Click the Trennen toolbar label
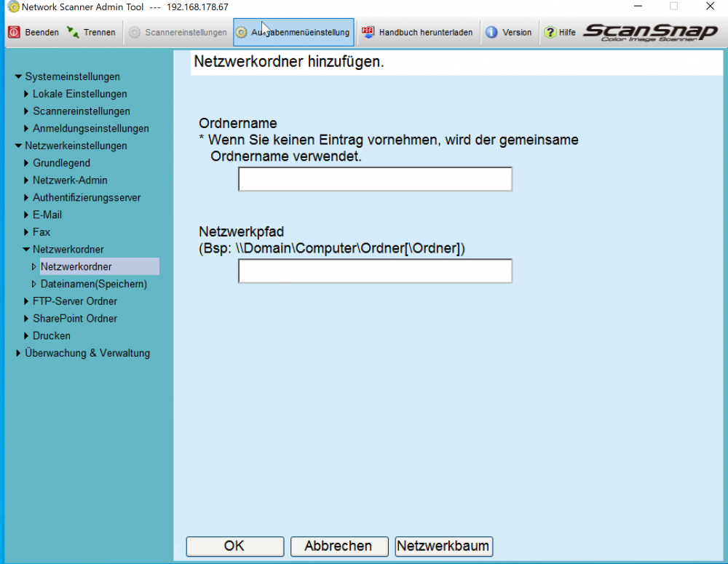Screen dimensions: 728x564 point(99,33)
